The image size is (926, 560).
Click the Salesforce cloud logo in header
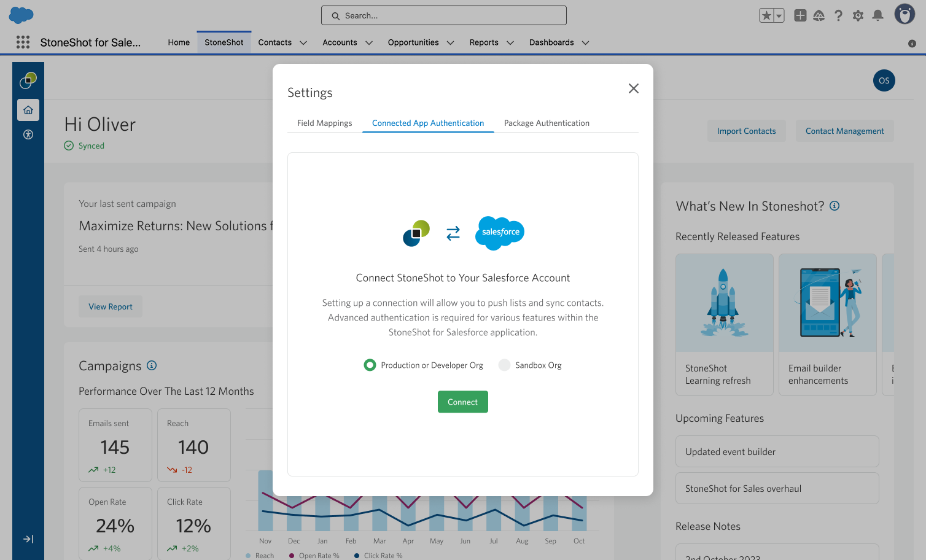tap(21, 15)
